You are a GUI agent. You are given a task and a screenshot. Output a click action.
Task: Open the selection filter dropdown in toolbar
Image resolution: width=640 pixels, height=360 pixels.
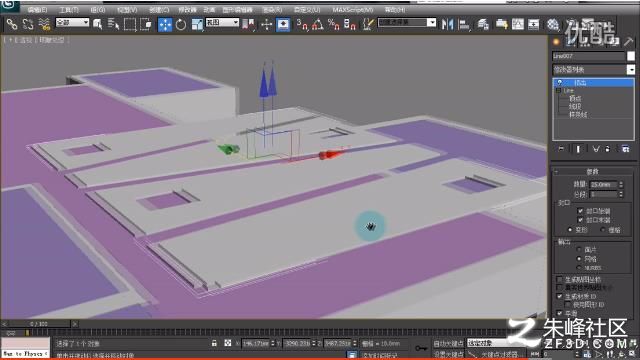click(72, 22)
